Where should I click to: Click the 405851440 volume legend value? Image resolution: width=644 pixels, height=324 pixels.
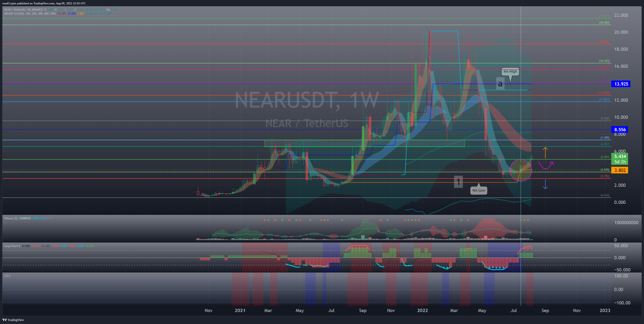[39, 218]
